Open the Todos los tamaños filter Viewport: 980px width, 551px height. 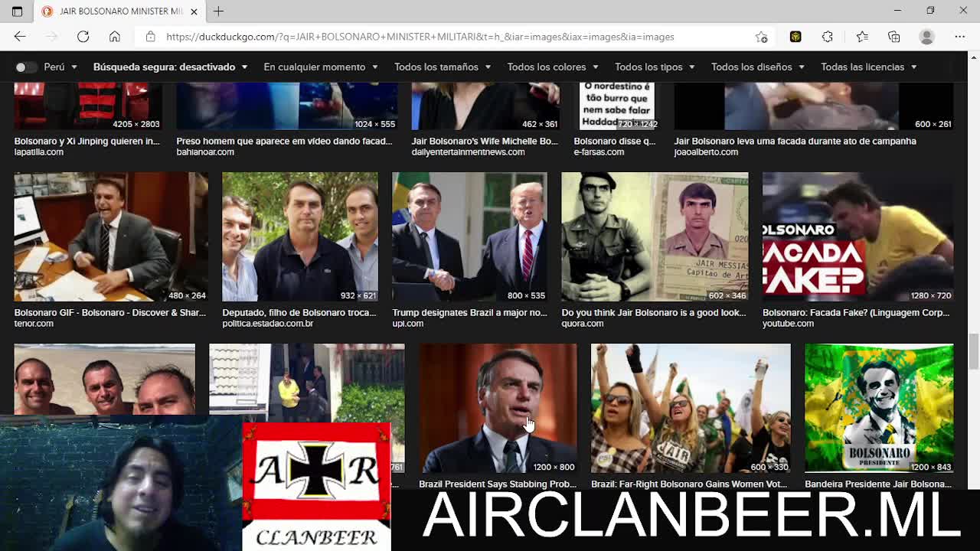coord(443,67)
